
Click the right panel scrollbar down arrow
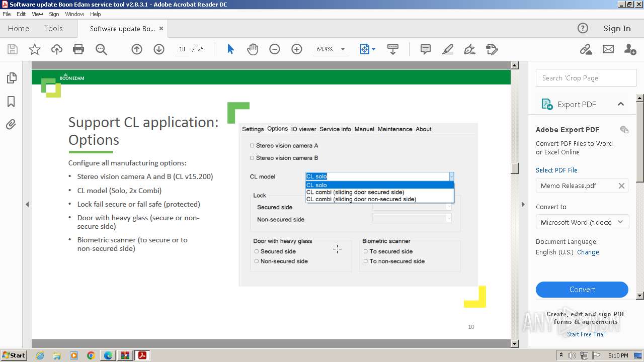[640, 296]
